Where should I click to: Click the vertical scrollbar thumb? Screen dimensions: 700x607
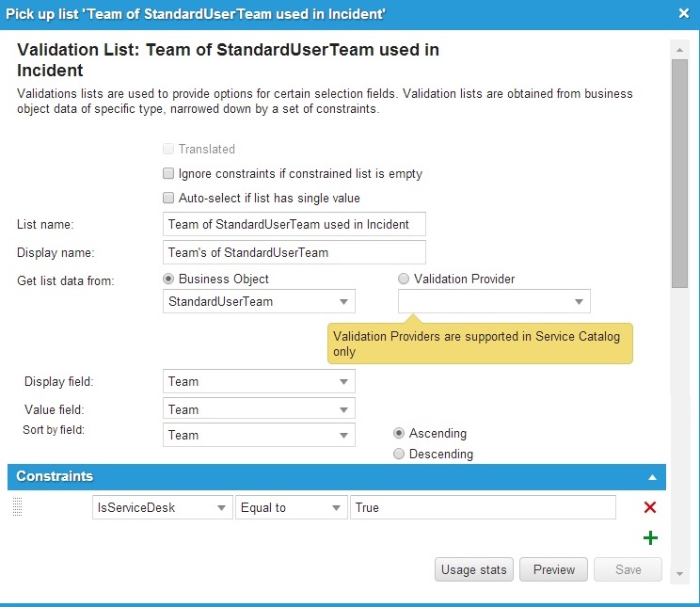678,169
